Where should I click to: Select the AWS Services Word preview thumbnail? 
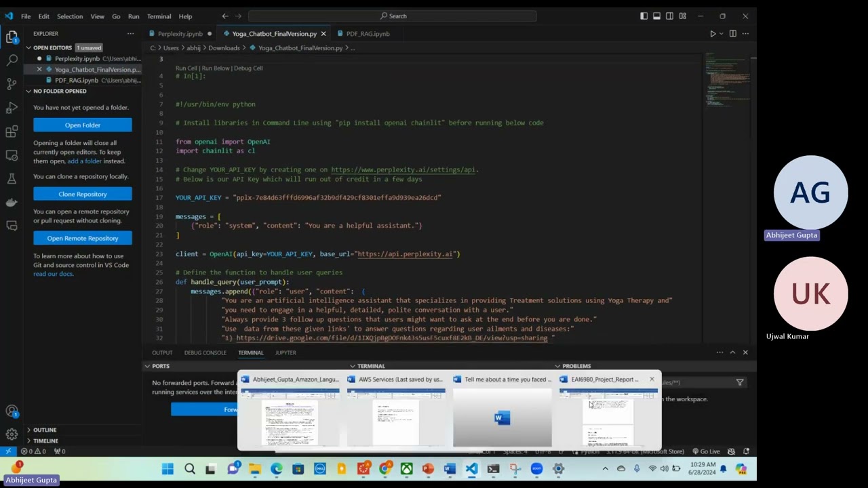click(396, 411)
